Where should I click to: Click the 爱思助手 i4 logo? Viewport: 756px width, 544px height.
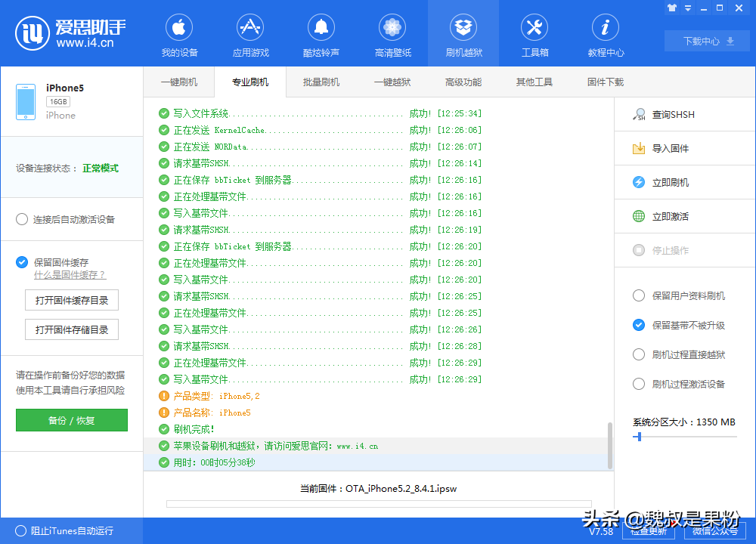click(70, 33)
